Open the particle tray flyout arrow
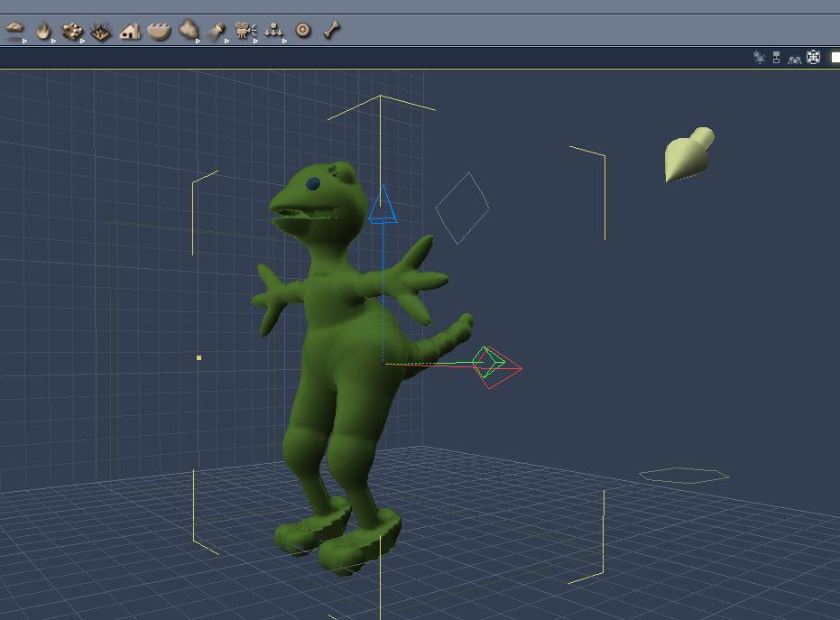The width and height of the screenshot is (840, 620). [82, 41]
